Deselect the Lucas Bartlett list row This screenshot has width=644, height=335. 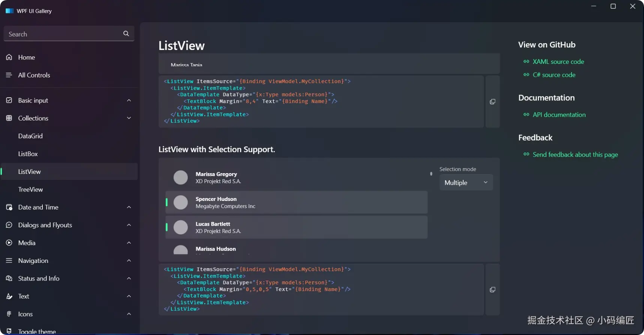coord(296,227)
